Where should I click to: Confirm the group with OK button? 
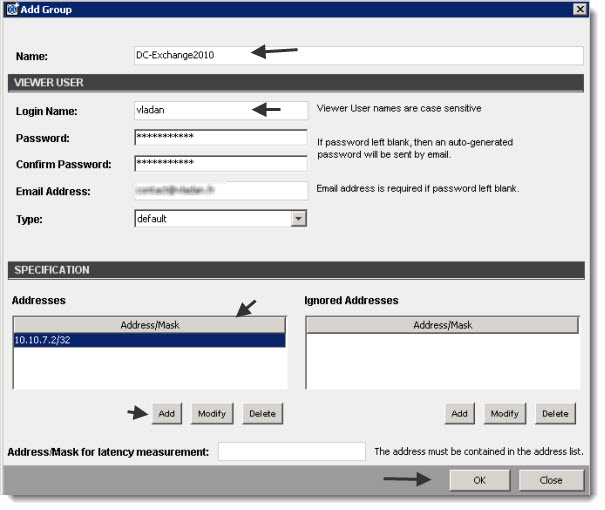[479, 480]
